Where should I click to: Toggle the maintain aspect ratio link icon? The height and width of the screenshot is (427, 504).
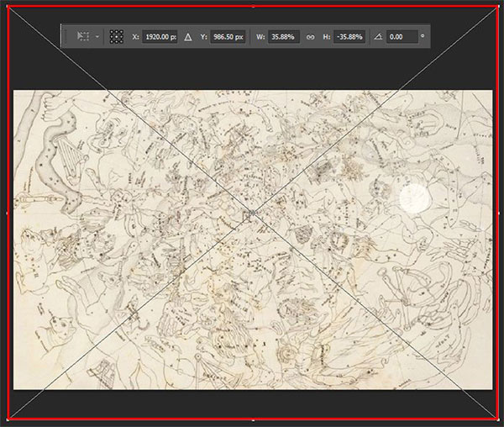310,37
